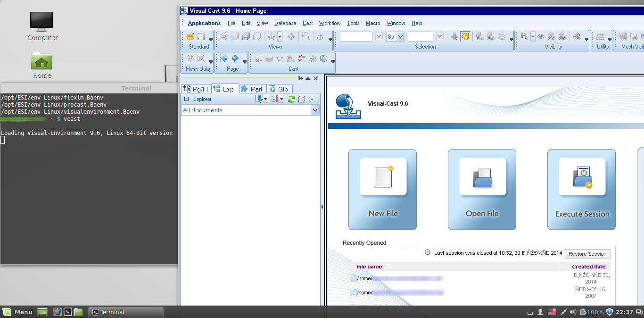Click the ruler measure icon in Utility
The height and width of the screenshot is (318, 644).
(x=601, y=36)
